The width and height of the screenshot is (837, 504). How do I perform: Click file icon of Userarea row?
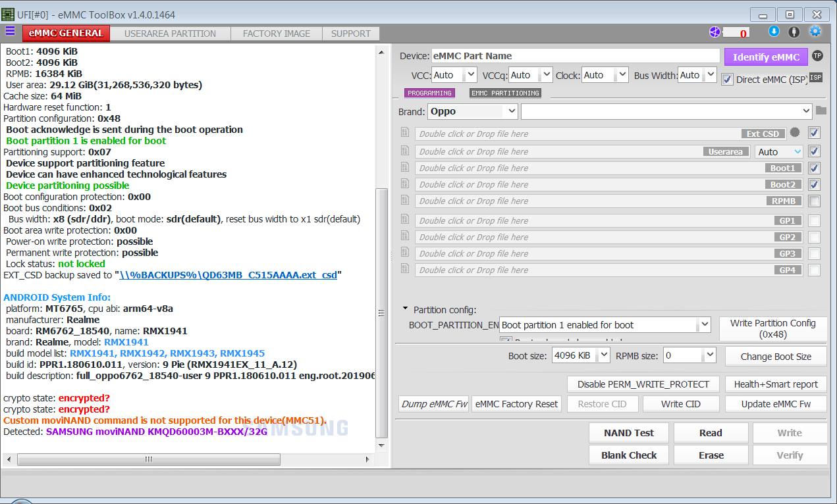click(x=405, y=151)
